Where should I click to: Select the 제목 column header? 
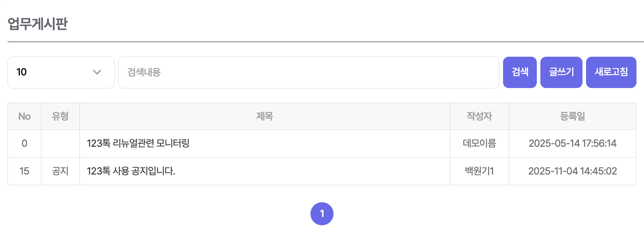point(264,116)
